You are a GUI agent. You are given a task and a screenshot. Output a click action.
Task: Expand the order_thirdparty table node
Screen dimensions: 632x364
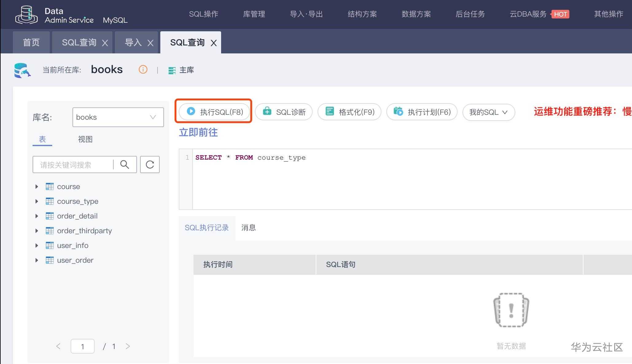click(x=37, y=230)
